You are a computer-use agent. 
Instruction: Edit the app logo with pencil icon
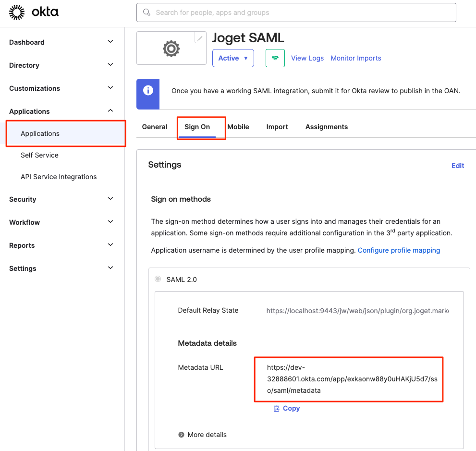point(200,38)
